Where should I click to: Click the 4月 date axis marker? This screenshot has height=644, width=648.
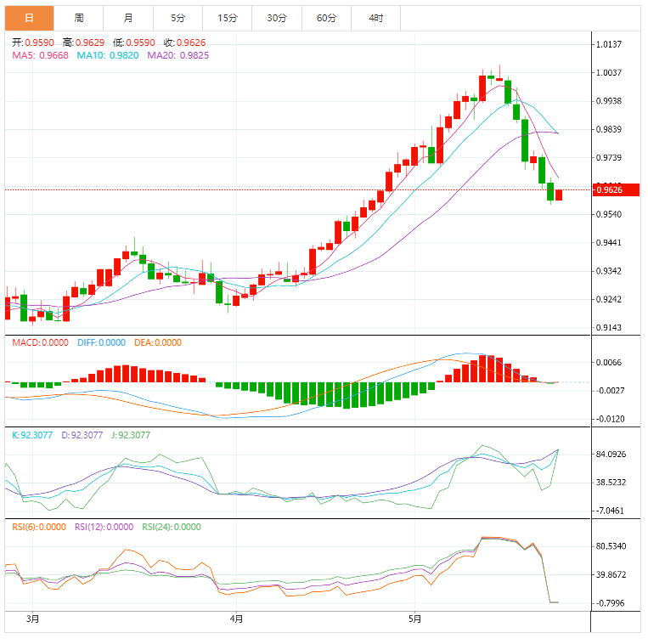[x=236, y=619]
